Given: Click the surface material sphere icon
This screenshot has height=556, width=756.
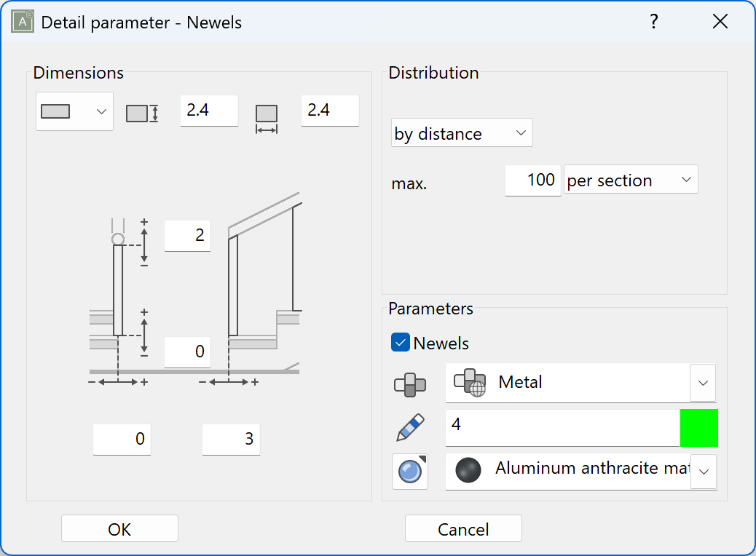Looking at the screenshot, I should 410,472.
